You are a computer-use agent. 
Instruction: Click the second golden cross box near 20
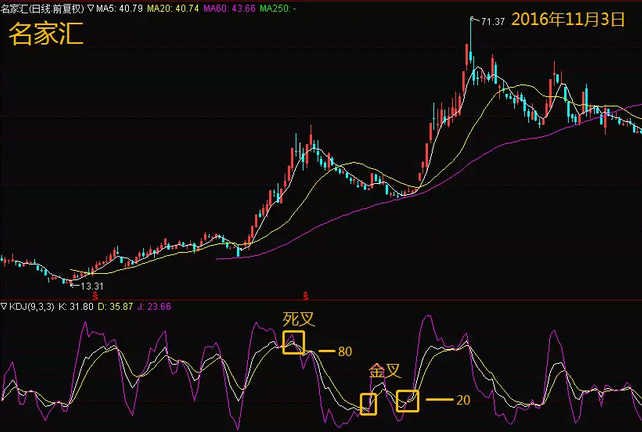coord(408,400)
